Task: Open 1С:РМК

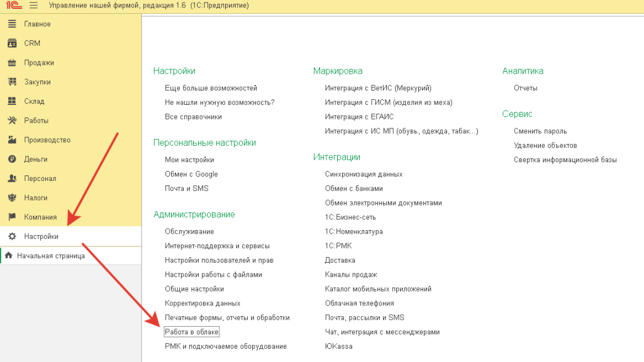Action: coord(338,246)
